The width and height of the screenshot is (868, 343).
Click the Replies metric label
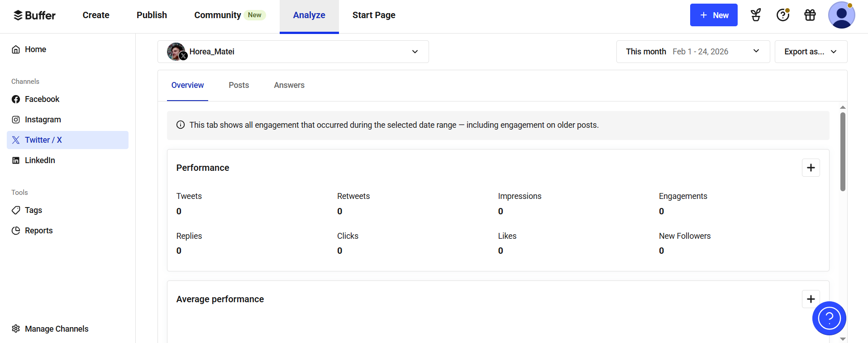[189, 236]
